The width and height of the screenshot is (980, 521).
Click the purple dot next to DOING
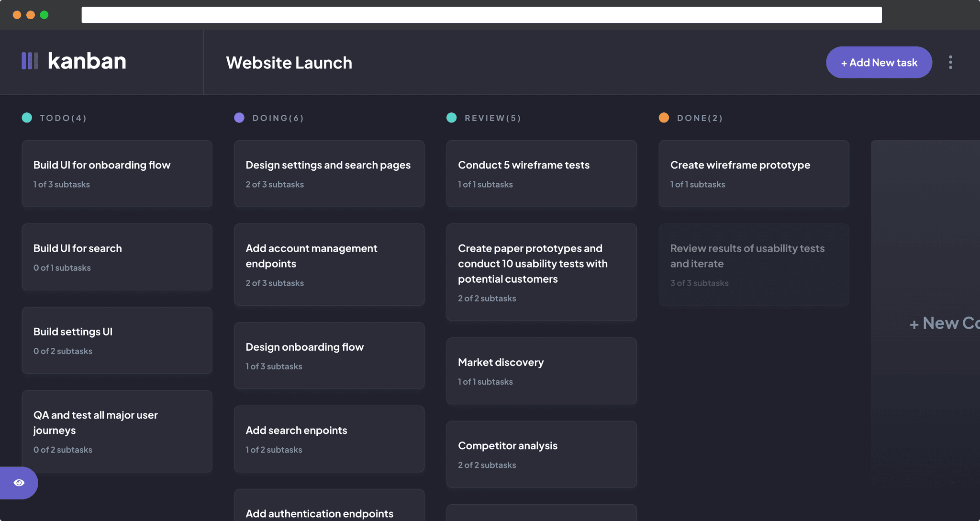pyautogui.click(x=239, y=117)
